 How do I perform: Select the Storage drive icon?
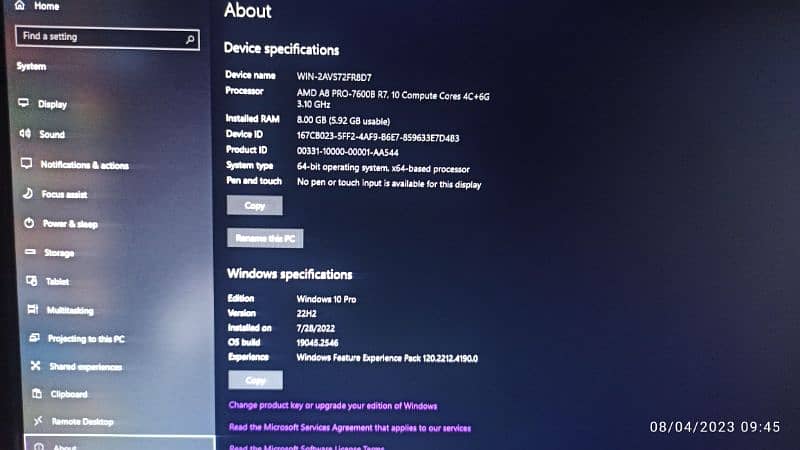(31, 252)
